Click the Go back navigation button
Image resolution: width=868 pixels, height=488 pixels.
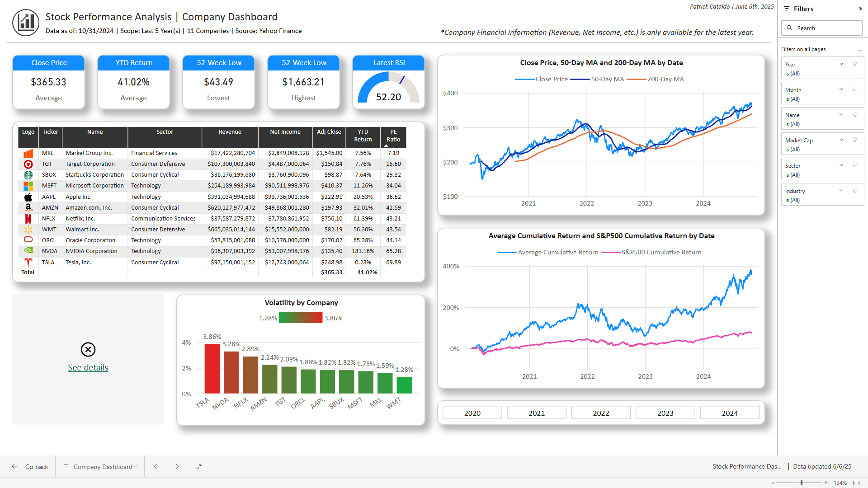pyautogui.click(x=28, y=466)
